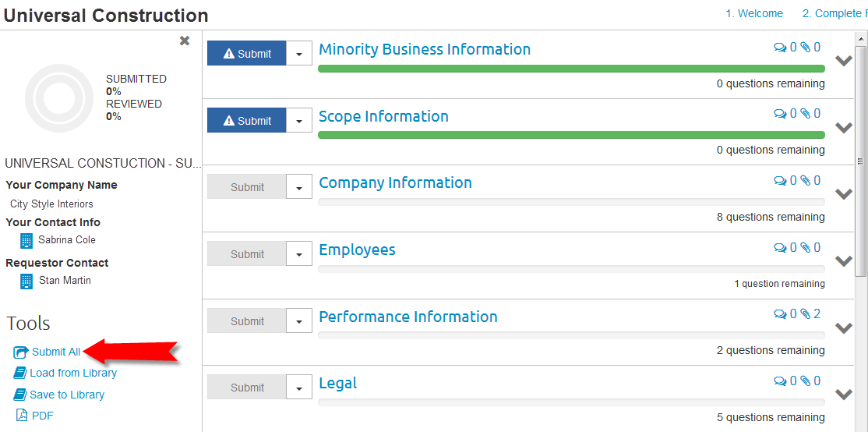
Task: Open comments icon for Minority Business Information
Action: tap(780, 48)
